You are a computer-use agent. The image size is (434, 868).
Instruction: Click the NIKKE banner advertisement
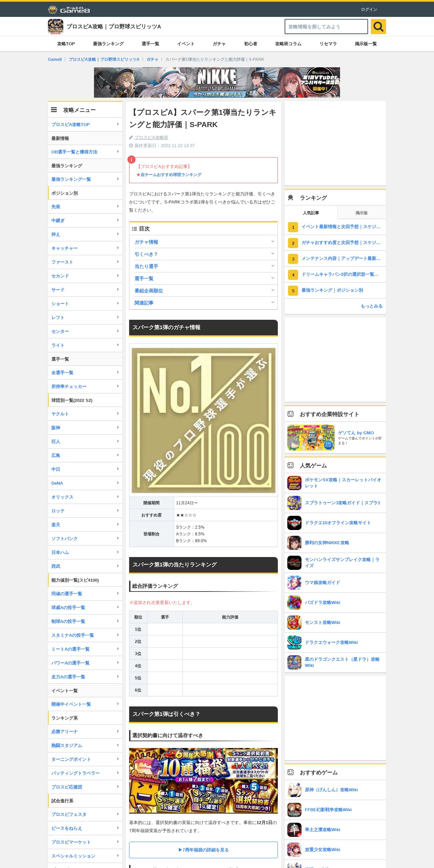[x=217, y=82]
